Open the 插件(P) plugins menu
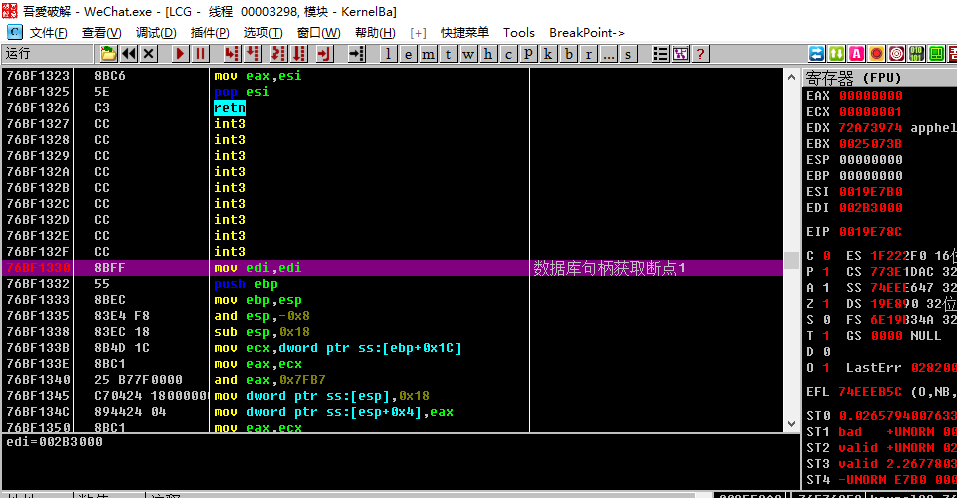 point(210,32)
